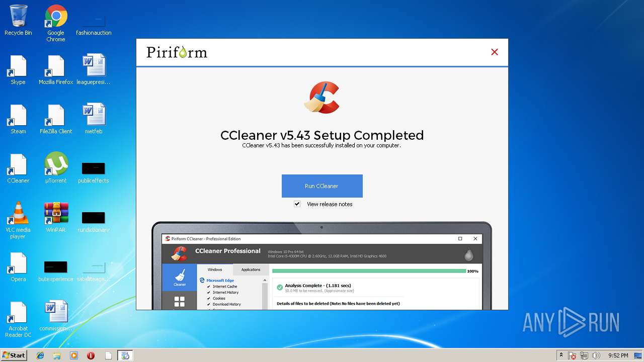
Task: Open the Recycle Bin desktop icon
Action: point(18,20)
